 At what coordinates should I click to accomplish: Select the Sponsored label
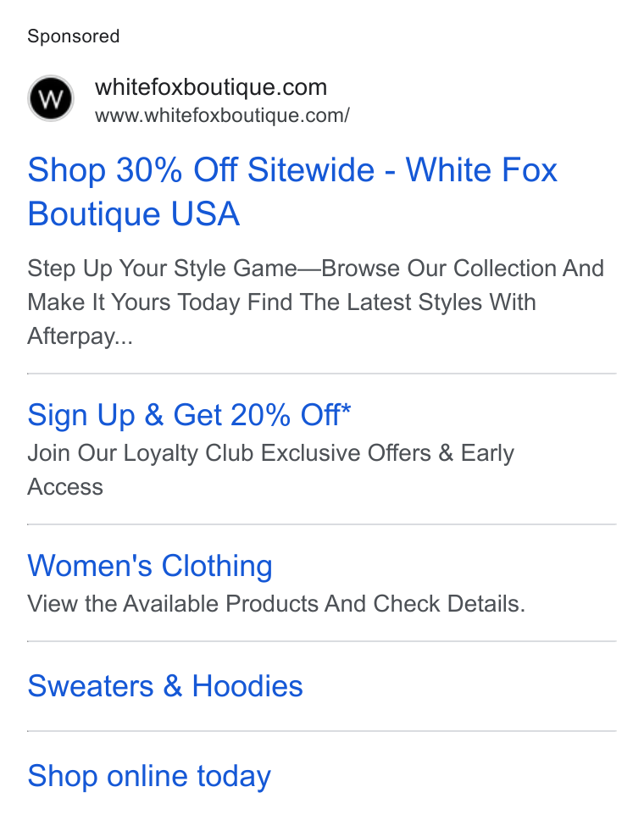click(x=74, y=36)
